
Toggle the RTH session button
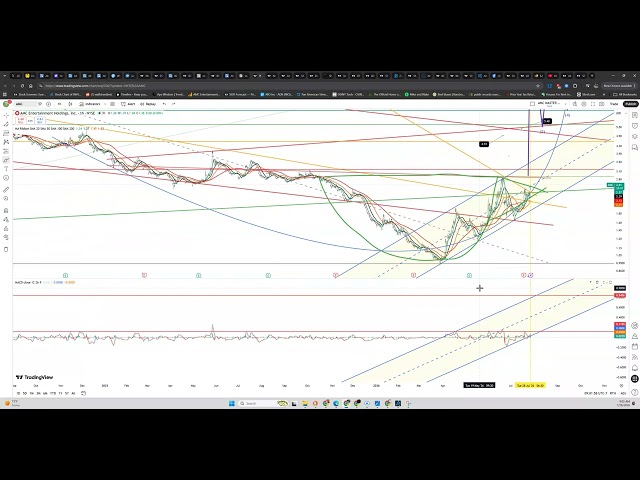click(613, 393)
